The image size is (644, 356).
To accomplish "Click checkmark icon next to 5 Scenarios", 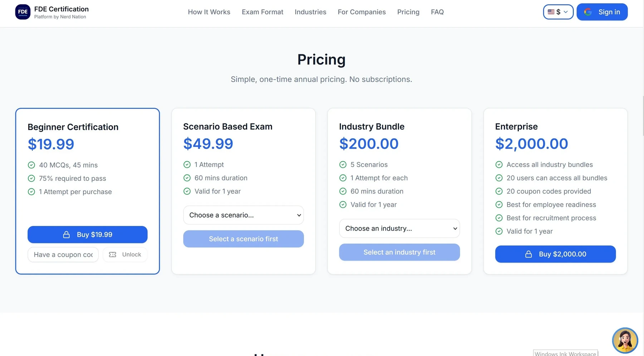I will pyautogui.click(x=343, y=164).
